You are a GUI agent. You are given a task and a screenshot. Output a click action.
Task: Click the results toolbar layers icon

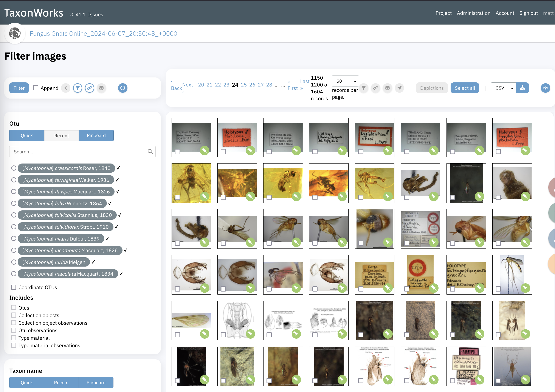[x=388, y=88]
